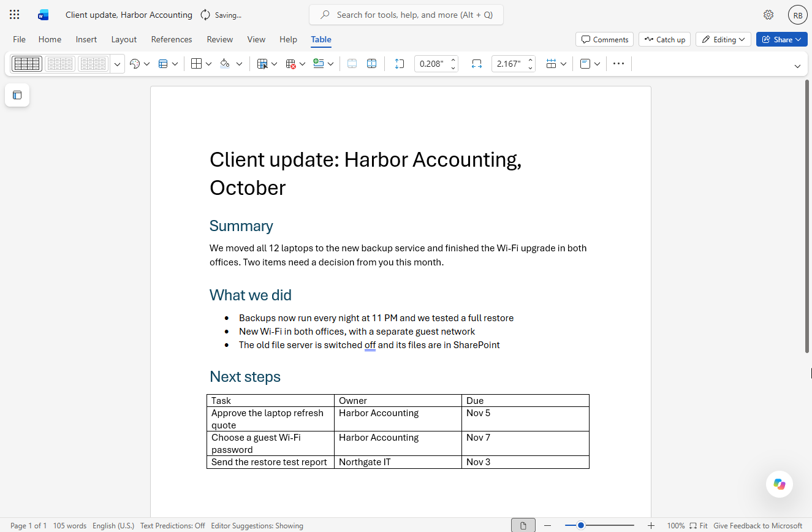Open the table style options dropdown arrow

pos(175,64)
